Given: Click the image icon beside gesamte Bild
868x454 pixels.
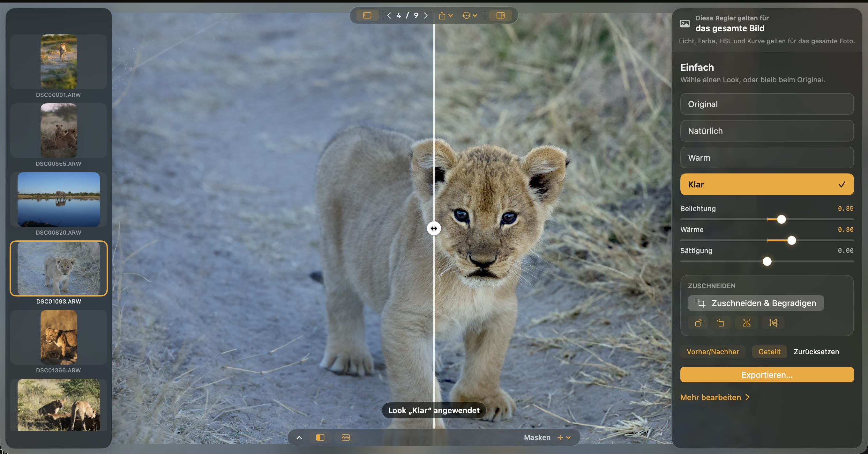Looking at the screenshot, I should 685,24.
